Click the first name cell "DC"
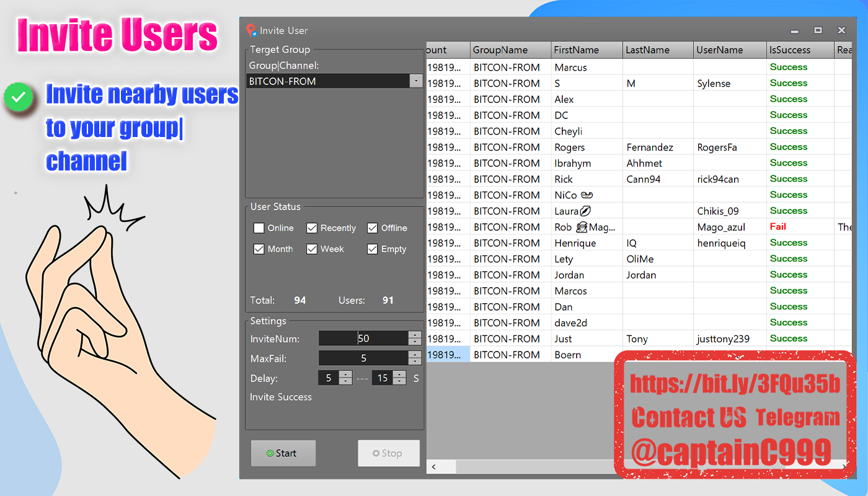 tap(587, 115)
